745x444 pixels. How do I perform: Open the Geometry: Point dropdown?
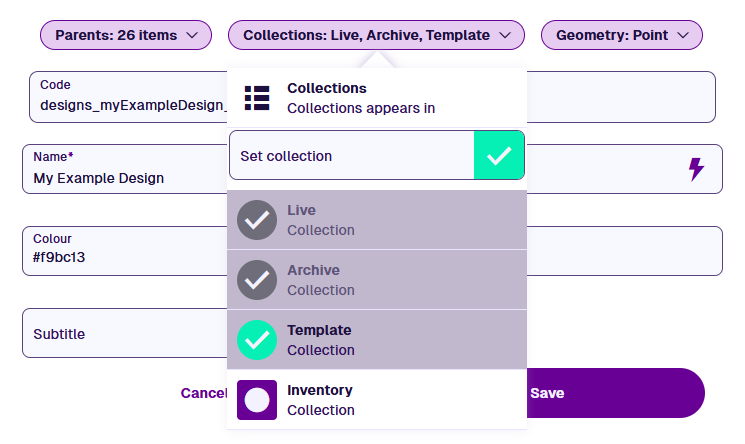(621, 35)
